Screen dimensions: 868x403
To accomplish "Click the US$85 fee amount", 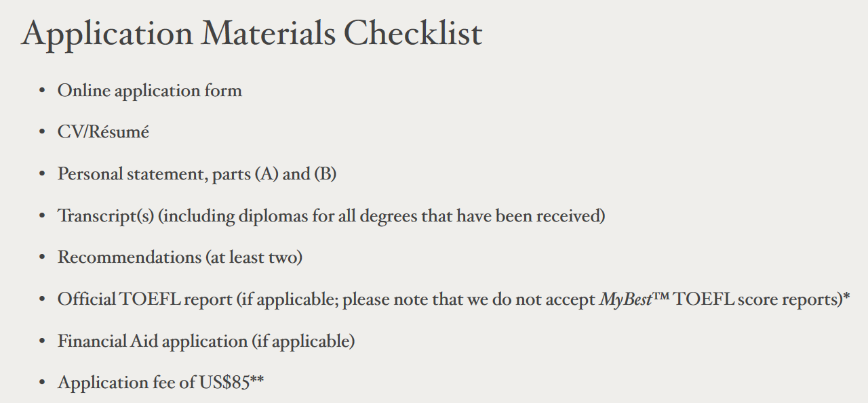I will click(223, 383).
